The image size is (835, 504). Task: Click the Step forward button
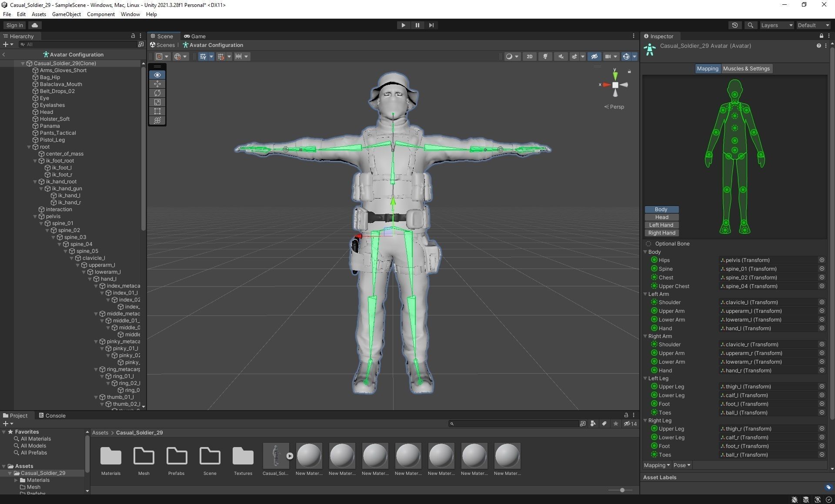431,25
